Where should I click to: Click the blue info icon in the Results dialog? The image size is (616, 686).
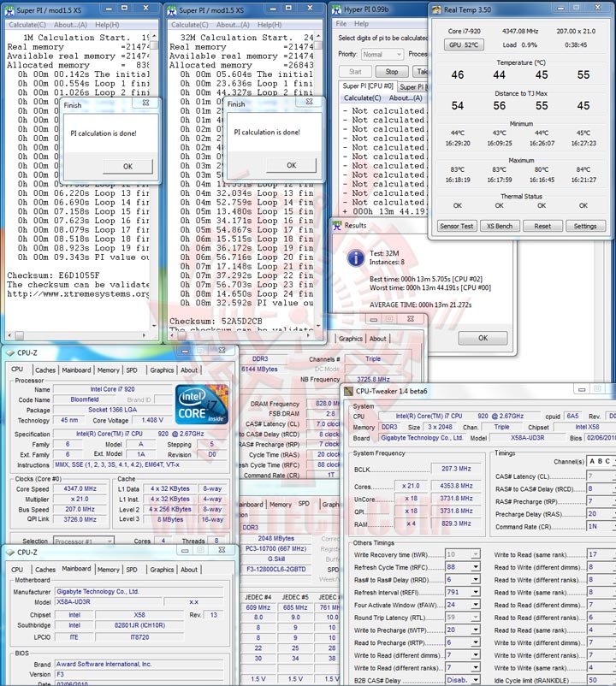tap(356, 257)
